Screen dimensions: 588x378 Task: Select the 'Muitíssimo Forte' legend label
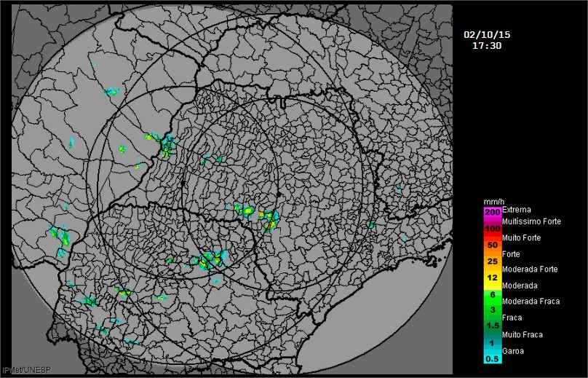pos(531,219)
